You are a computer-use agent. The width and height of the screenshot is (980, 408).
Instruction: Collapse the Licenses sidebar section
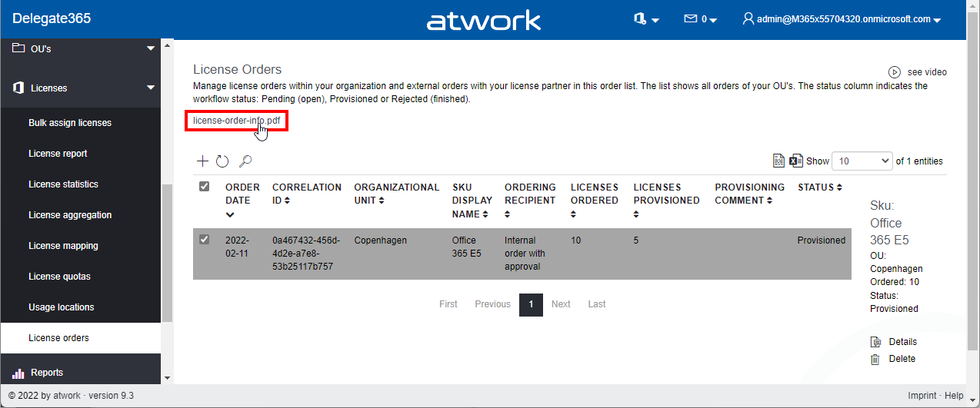151,88
